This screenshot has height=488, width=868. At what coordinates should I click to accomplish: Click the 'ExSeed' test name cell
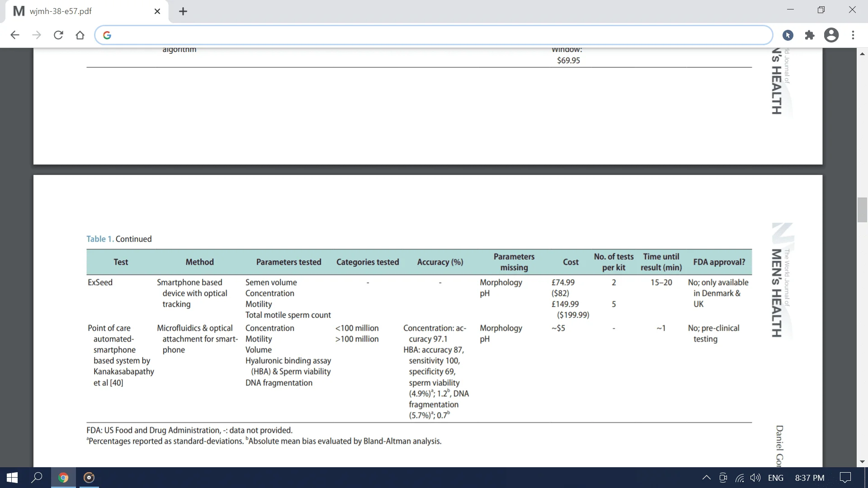tap(100, 282)
